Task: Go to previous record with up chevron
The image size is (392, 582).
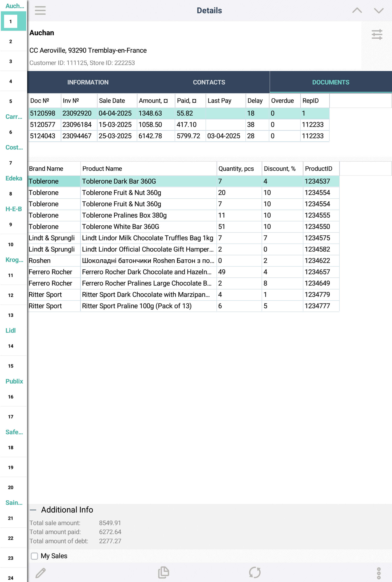Action: click(x=357, y=10)
